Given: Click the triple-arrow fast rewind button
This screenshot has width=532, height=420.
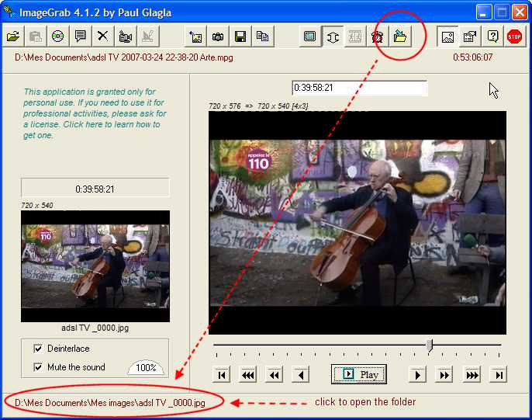Looking at the screenshot, I should click(248, 375).
